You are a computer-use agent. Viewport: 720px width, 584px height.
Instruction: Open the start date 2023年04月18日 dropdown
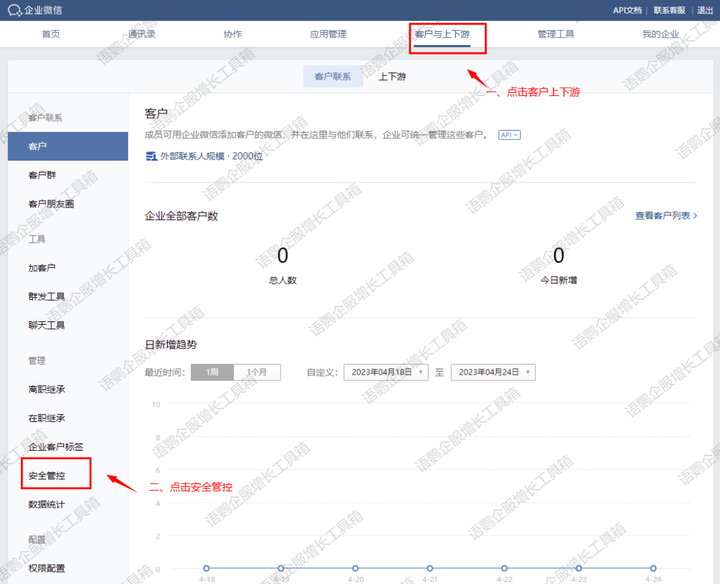pos(386,372)
